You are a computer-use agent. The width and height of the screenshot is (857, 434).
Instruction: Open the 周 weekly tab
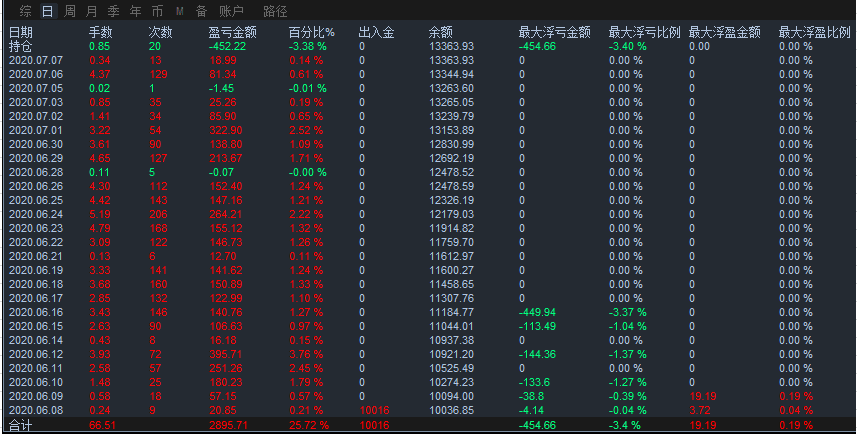click(69, 11)
